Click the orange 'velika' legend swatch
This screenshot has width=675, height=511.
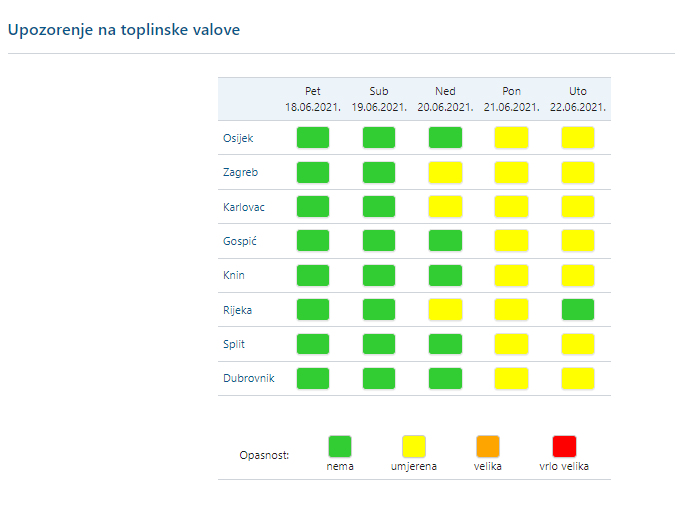pyautogui.click(x=488, y=446)
